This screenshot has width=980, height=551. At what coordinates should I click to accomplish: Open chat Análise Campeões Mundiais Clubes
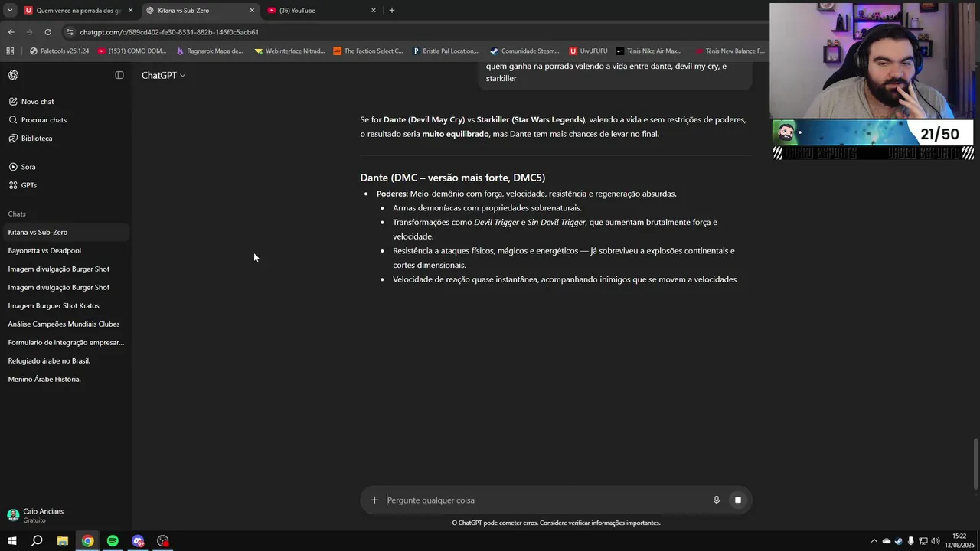point(64,324)
